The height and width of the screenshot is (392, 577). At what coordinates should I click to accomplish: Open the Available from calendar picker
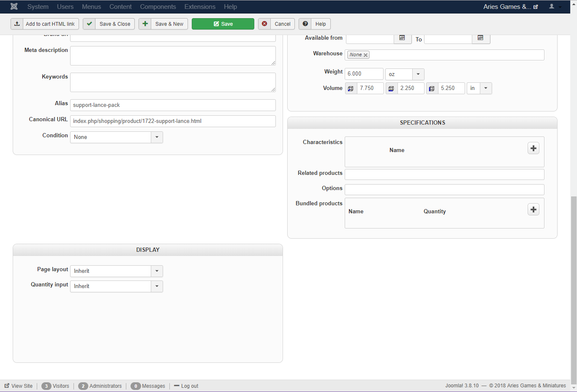(402, 38)
